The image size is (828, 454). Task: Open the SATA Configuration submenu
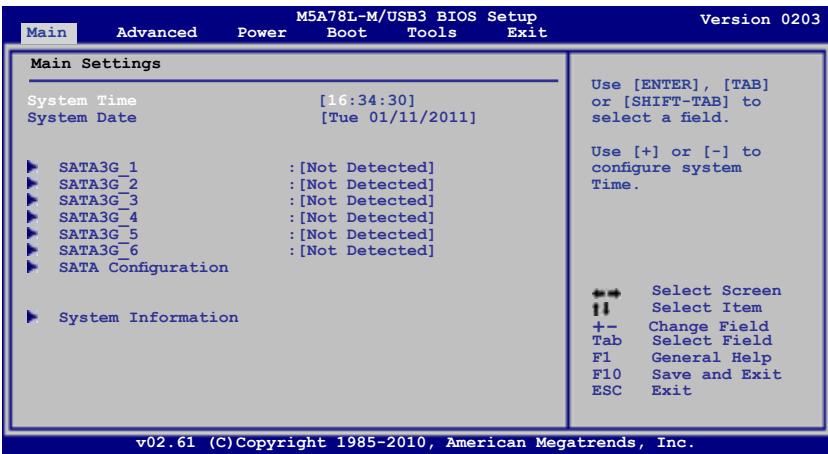[144, 268]
